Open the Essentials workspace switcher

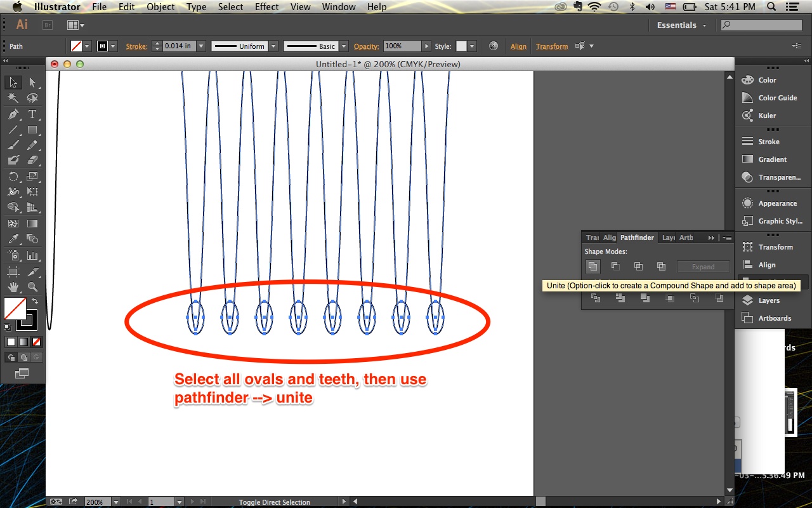[x=681, y=25]
